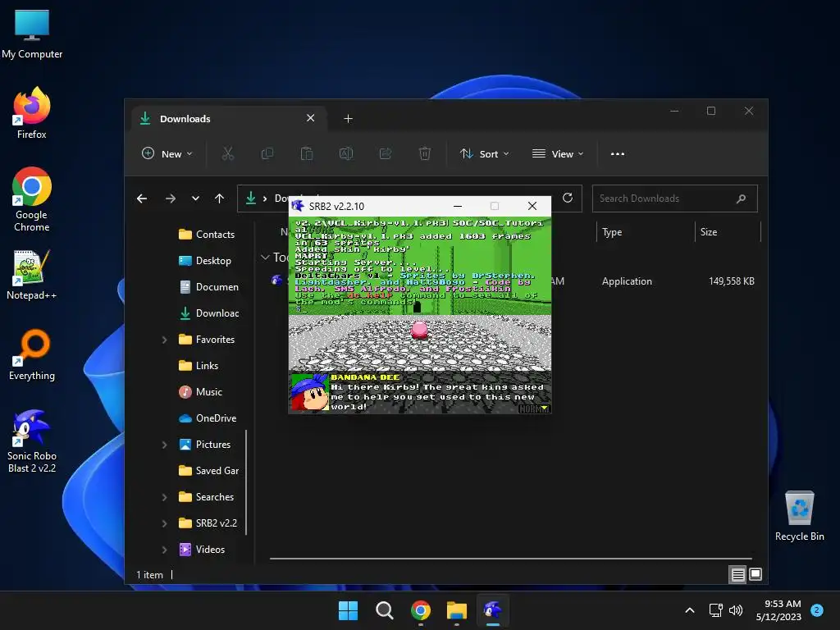The height and width of the screenshot is (630, 840).
Task: Select Music in the navigation pane
Action: click(x=201, y=392)
